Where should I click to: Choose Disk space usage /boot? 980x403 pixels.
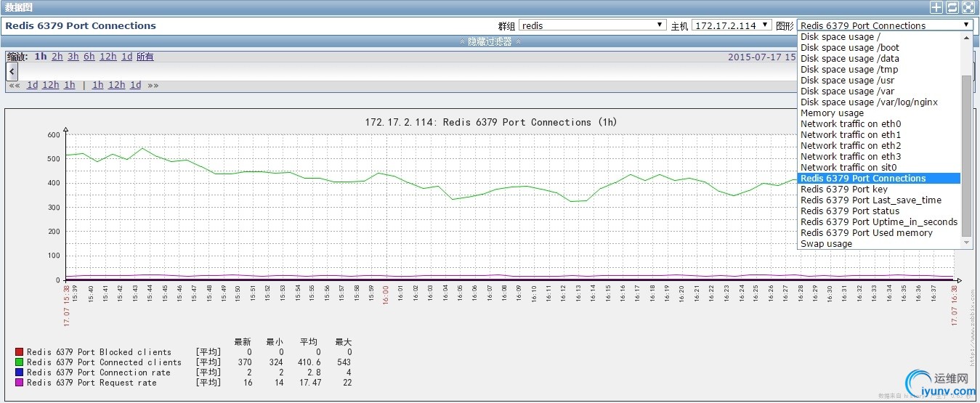(879, 48)
